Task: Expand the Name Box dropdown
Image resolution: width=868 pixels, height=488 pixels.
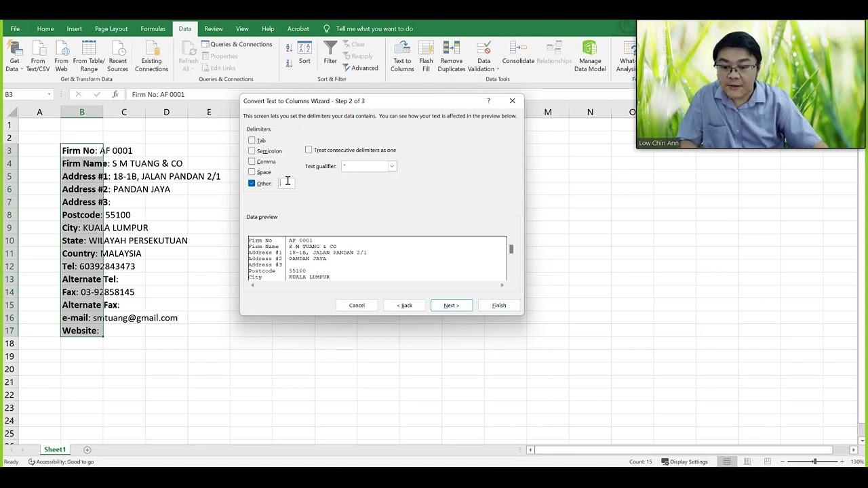Action: point(49,94)
